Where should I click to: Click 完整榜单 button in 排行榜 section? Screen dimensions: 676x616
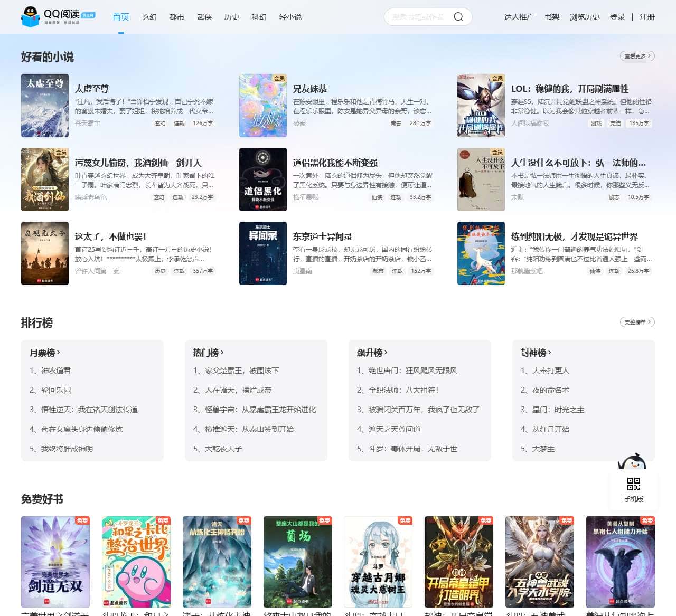point(637,322)
